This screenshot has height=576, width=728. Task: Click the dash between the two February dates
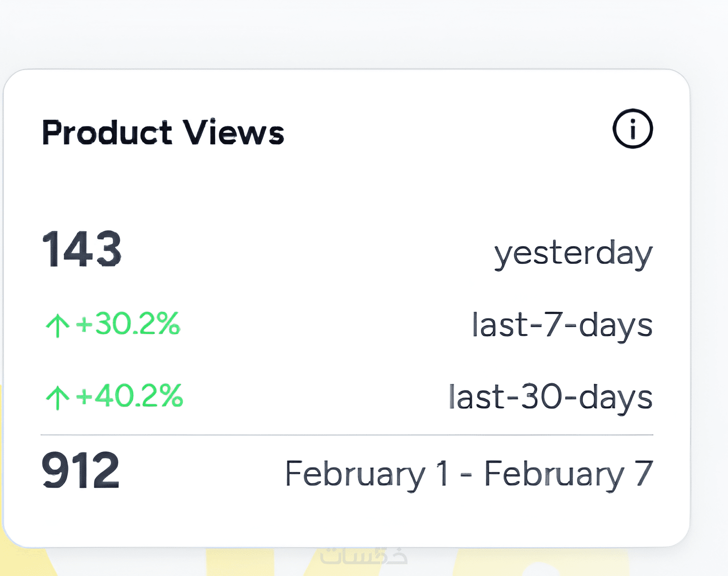click(x=466, y=475)
